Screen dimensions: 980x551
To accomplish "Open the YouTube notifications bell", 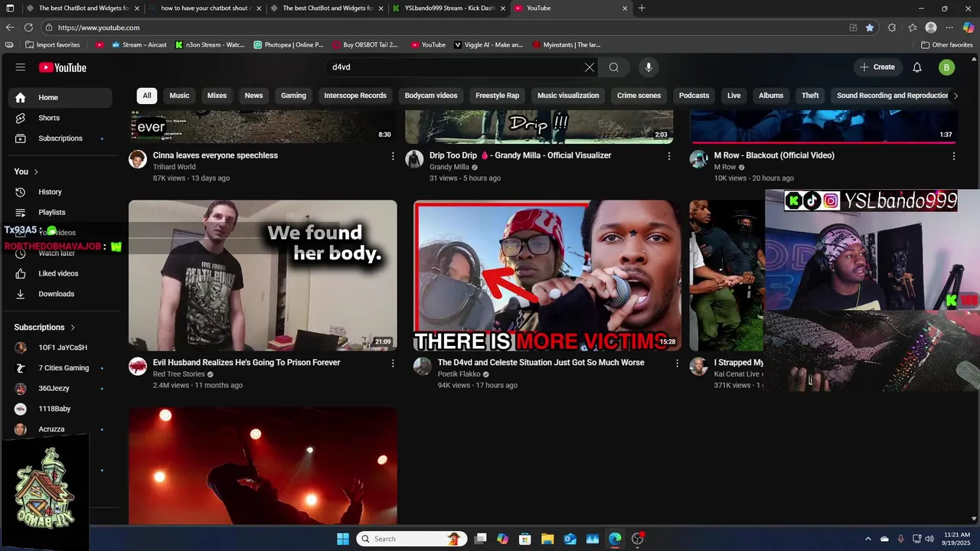I will point(917,67).
